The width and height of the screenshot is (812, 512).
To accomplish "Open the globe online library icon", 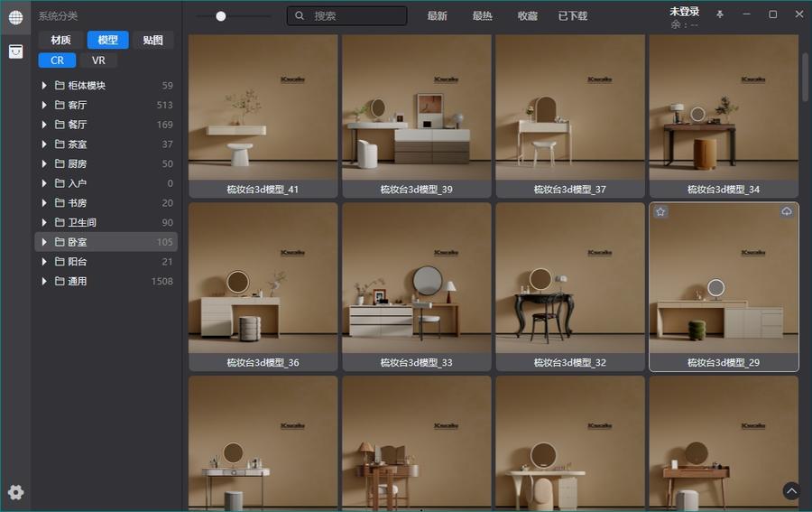I will tap(15, 17).
